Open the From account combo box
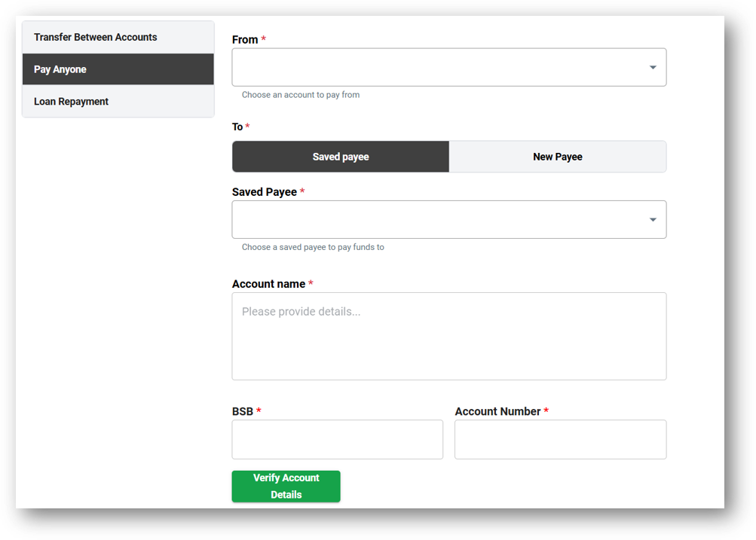The height and width of the screenshot is (540, 756). click(437, 68)
